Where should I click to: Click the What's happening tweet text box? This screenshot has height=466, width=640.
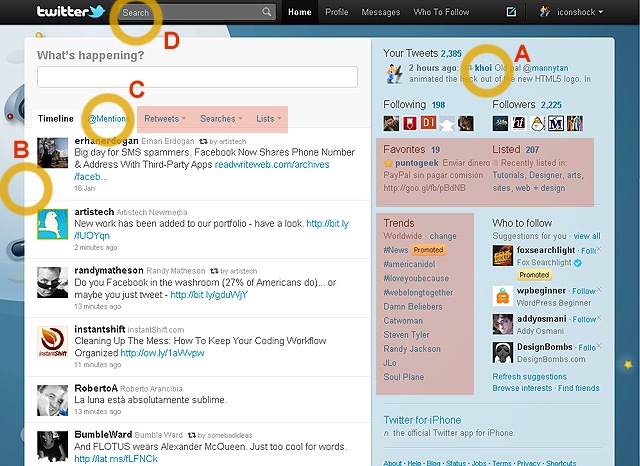(197, 77)
